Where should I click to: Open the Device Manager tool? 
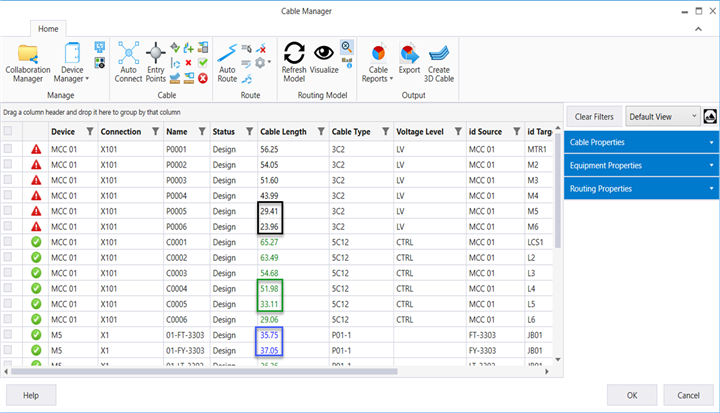(x=72, y=63)
